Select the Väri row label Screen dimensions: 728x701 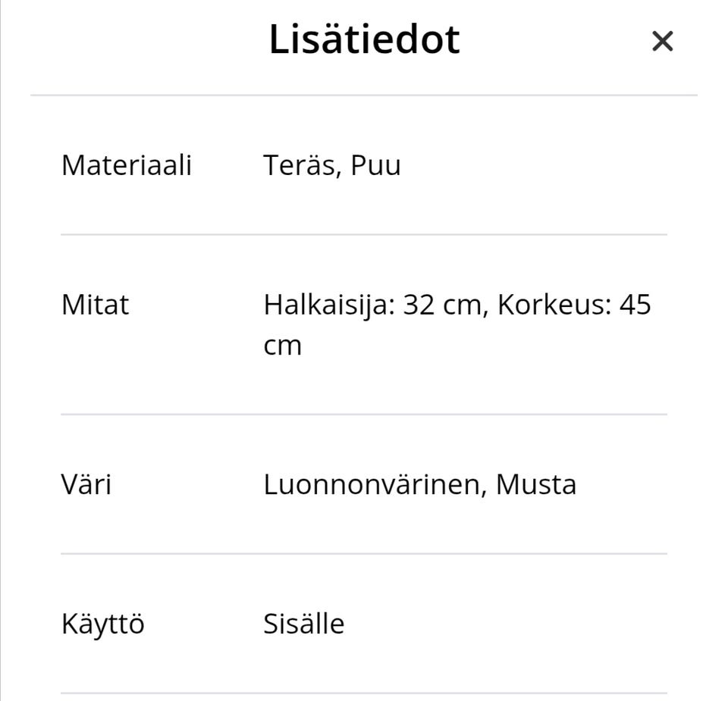[x=86, y=484]
